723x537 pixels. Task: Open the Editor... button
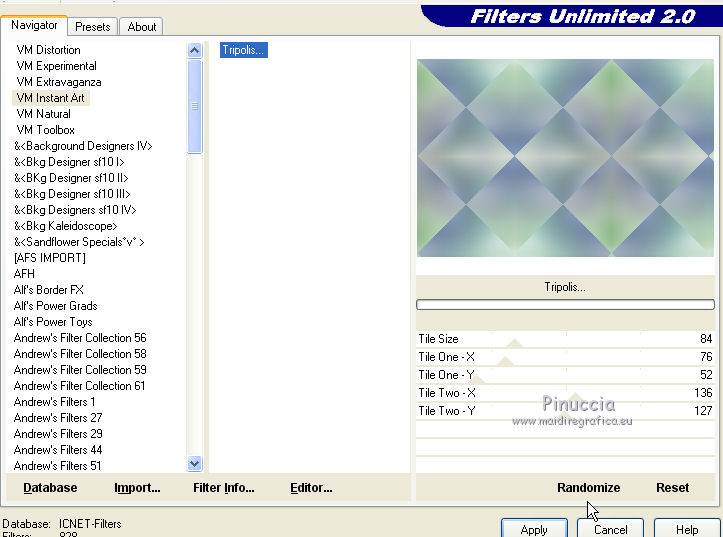click(x=311, y=488)
